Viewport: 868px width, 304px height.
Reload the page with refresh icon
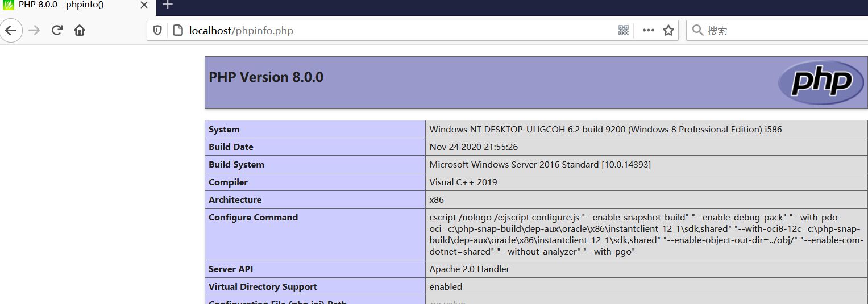pyautogui.click(x=57, y=30)
